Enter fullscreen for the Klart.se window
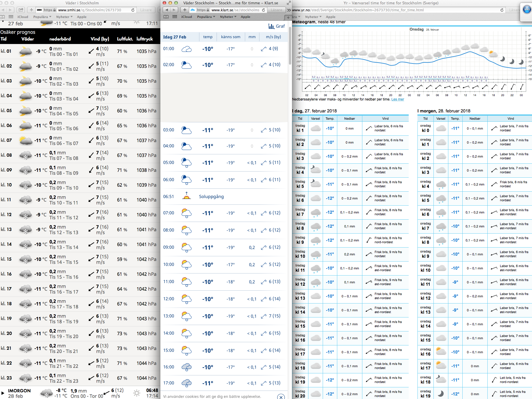The width and height of the screenshot is (532, 399). [289, 3]
